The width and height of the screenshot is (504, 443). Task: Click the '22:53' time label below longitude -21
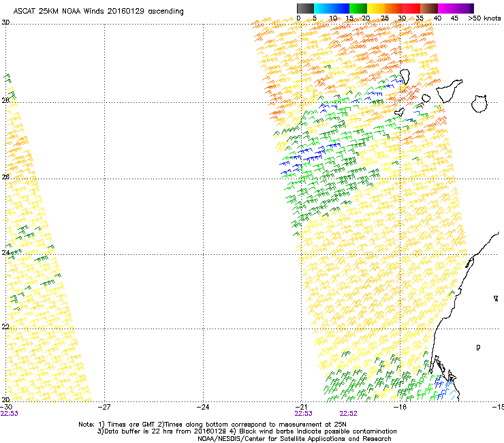click(x=304, y=414)
